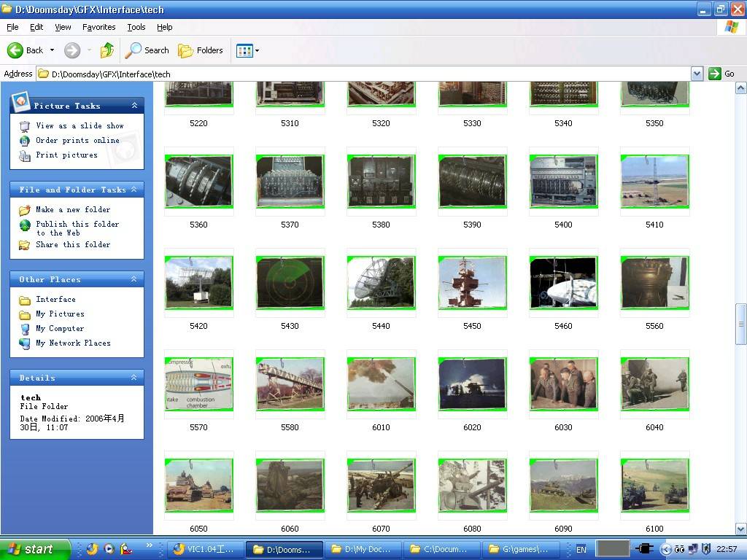Expand the Address bar dropdown arrow

(696, 74)
